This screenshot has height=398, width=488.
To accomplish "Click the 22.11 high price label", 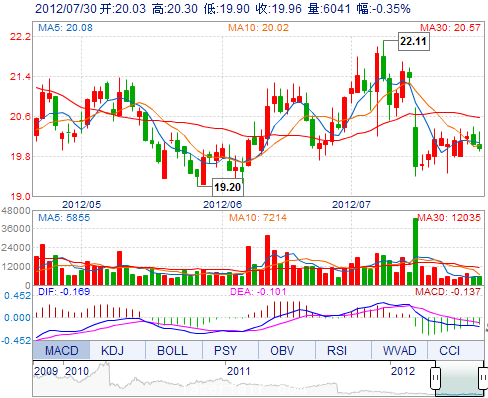I will (x=414, y=41).
